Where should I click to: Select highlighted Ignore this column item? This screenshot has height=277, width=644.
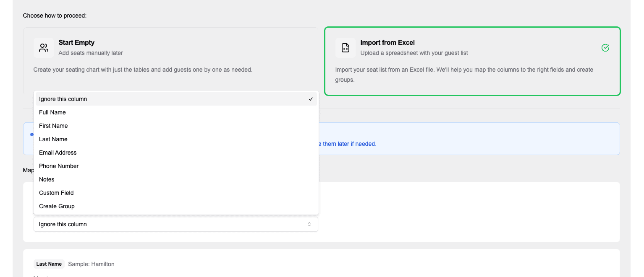(63, 99)
